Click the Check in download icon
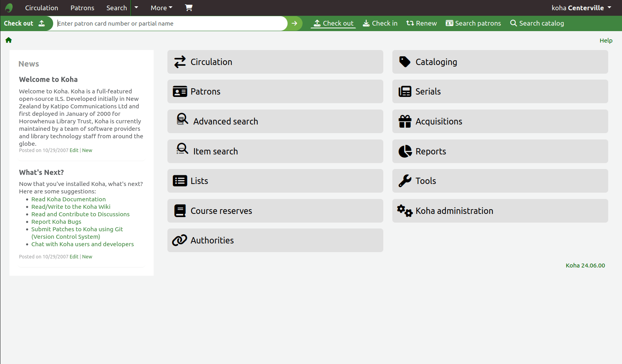 (366, 23)
